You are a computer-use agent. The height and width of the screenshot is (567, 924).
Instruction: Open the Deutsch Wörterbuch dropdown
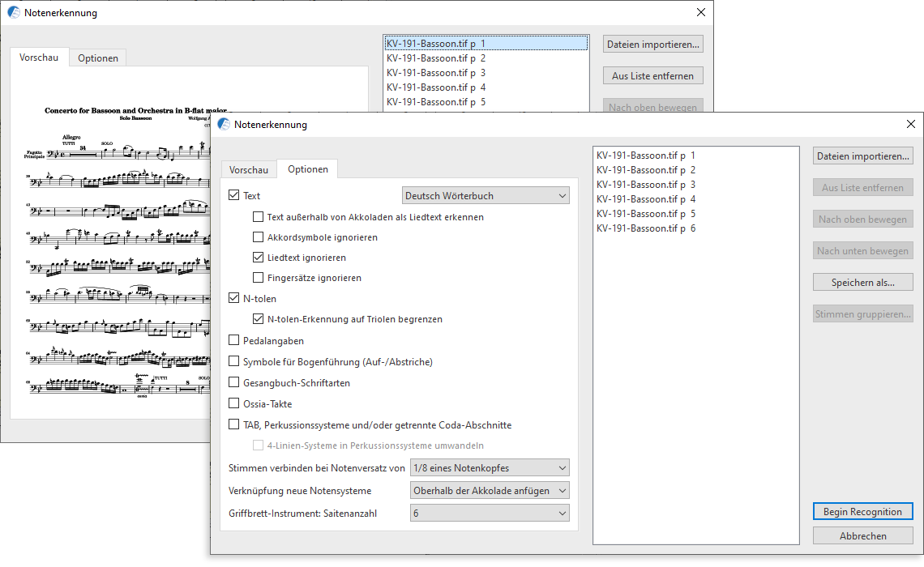(x=486, y=195)
